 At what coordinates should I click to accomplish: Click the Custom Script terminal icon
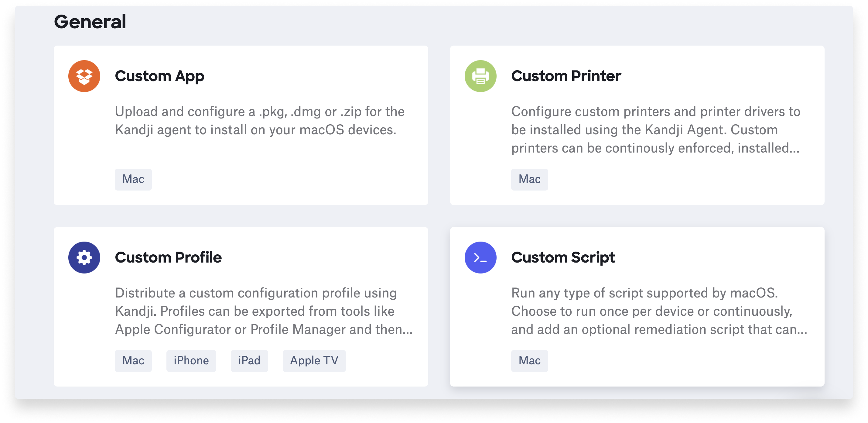480,257
